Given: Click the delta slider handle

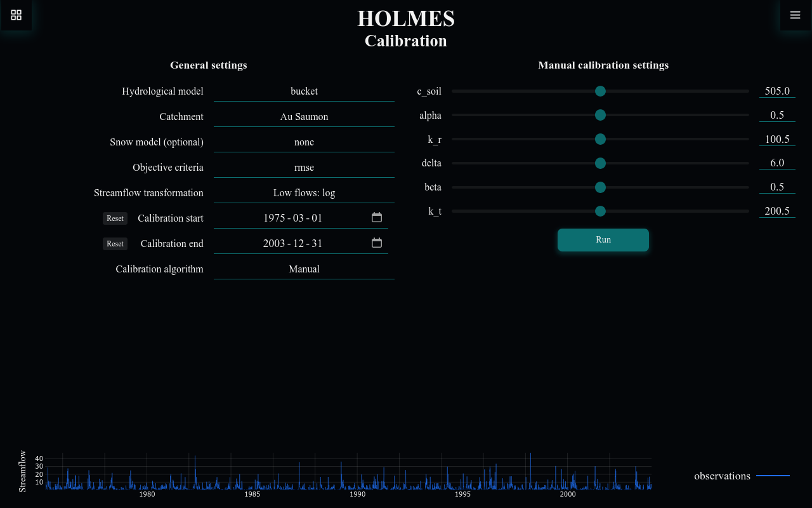Looking at the screenshot, I should click(600, 163).
